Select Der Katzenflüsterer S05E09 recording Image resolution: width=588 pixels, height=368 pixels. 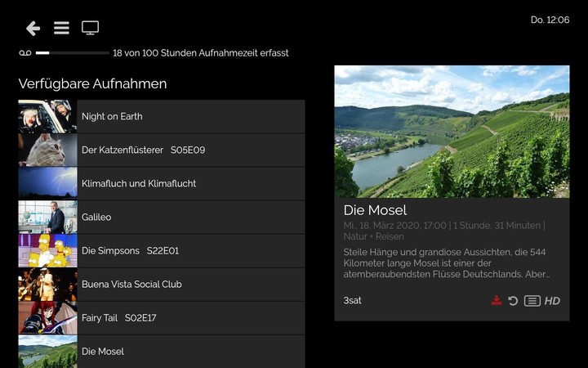(x=162, y=150)
